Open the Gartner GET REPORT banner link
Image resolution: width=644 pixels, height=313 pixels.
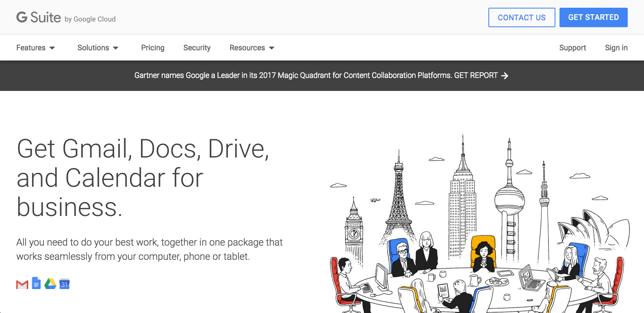[321, 76]
